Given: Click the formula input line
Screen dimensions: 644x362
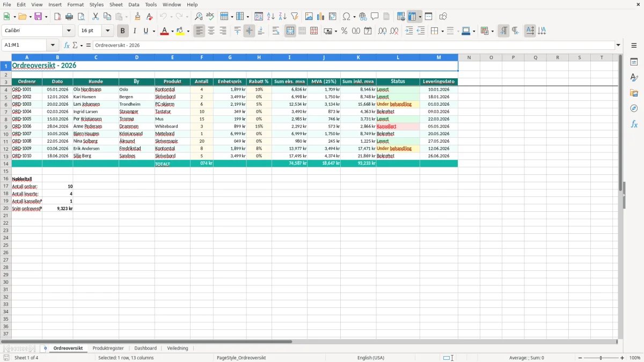Looking at the screenshot, I should coord(354,46).
